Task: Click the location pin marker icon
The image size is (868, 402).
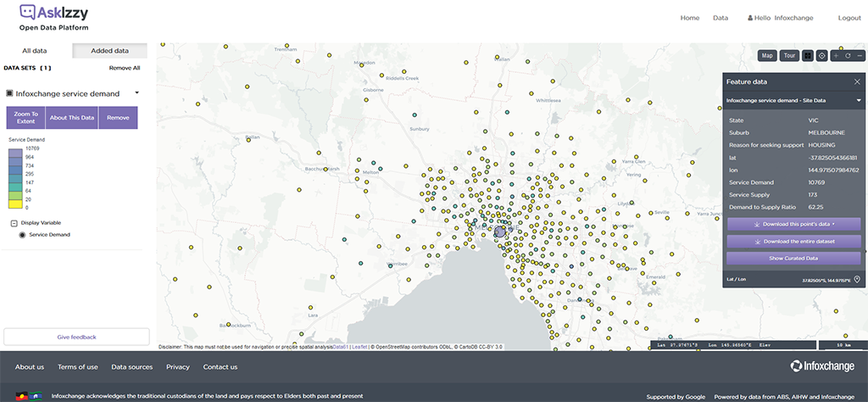Action: (857, 279)
